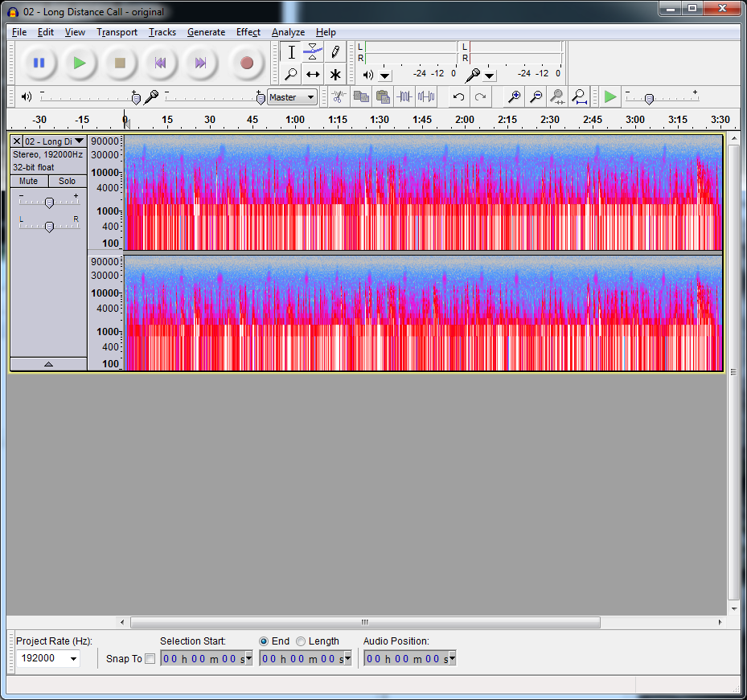Open the output meter dropdown arrow
The image size is (747, 700).
coord(385,76)
